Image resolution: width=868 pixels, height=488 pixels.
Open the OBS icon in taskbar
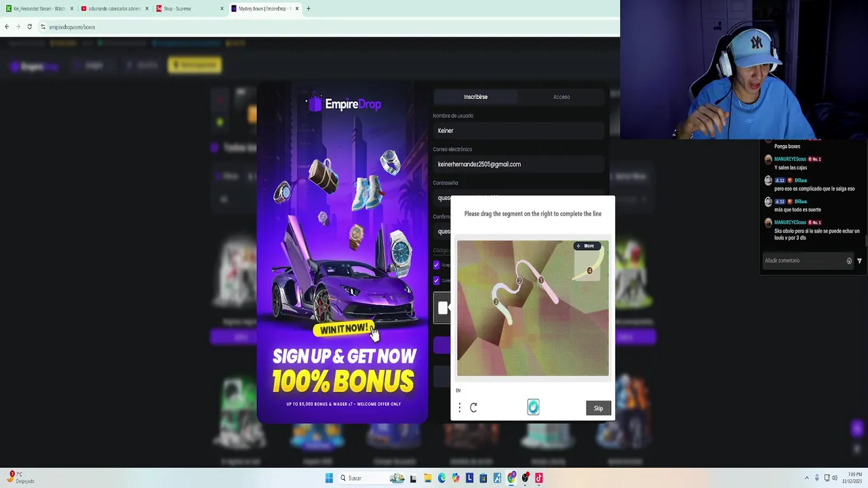526,478
